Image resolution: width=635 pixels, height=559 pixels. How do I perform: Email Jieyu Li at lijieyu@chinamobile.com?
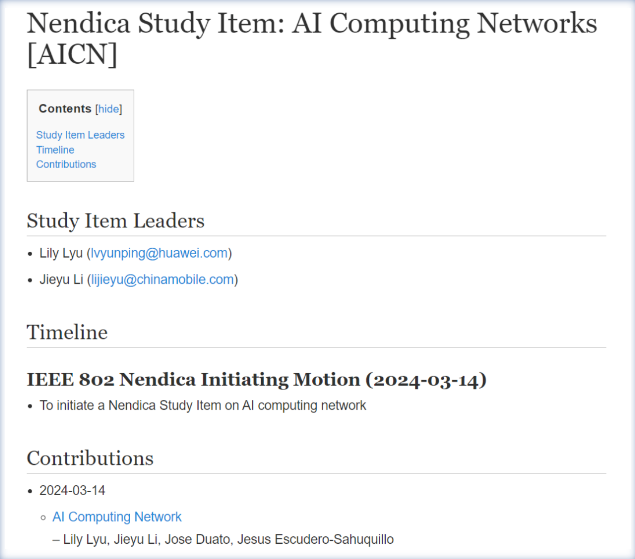tap(163, 280)
